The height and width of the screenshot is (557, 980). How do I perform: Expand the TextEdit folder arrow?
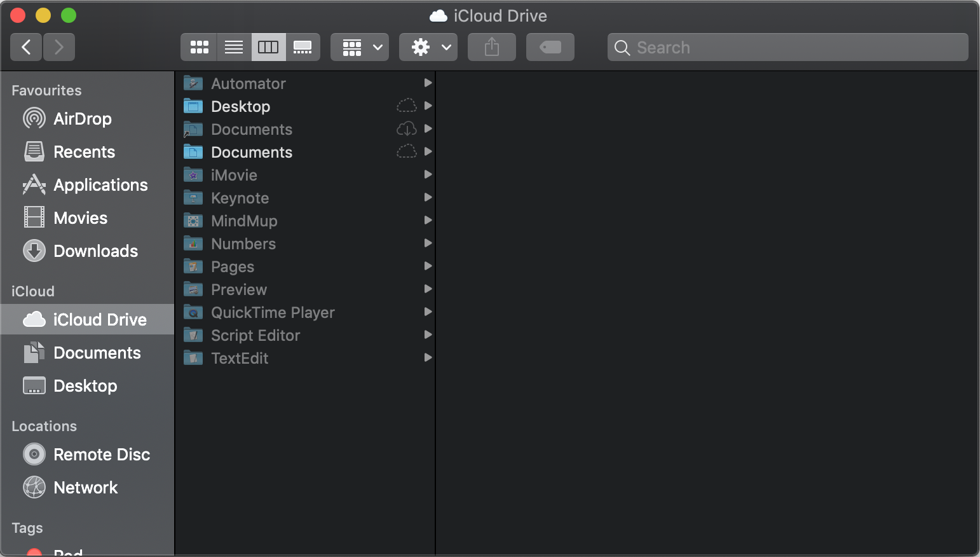click(x=428, y=357)
